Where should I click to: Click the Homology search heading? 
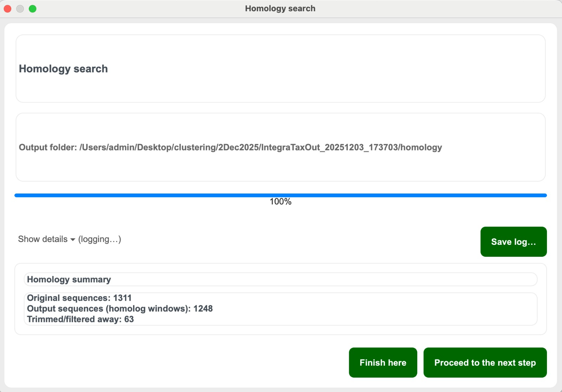click(63, 69)
